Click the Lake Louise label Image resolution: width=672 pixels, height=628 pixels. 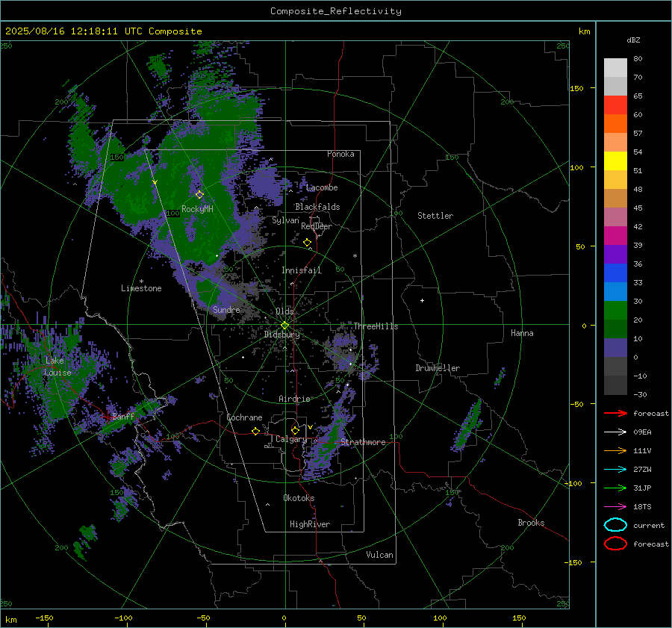[x=57, y=367]
